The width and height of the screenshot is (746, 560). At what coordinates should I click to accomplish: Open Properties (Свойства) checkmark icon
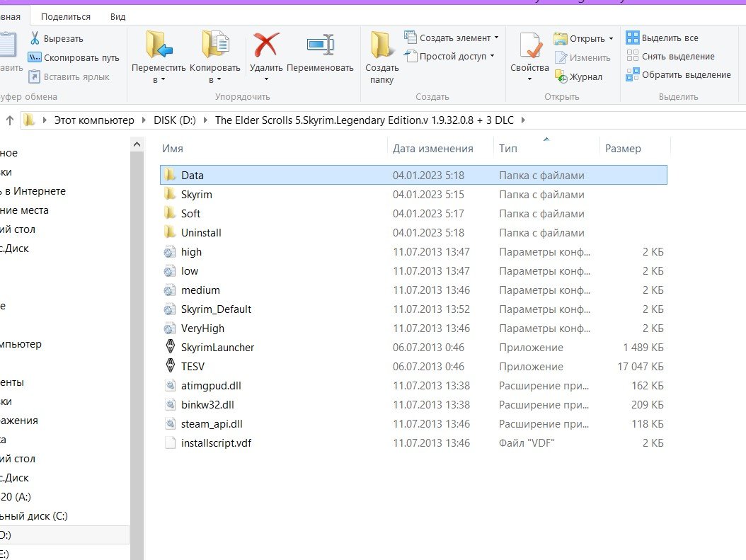pyautogui.click(x=529, y=46)
